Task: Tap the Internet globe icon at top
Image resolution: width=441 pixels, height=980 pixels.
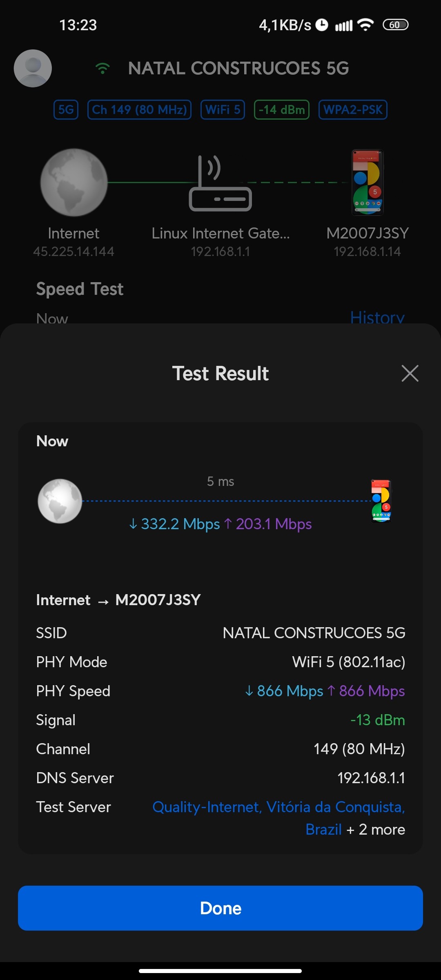Action: [x=73, y=182]
